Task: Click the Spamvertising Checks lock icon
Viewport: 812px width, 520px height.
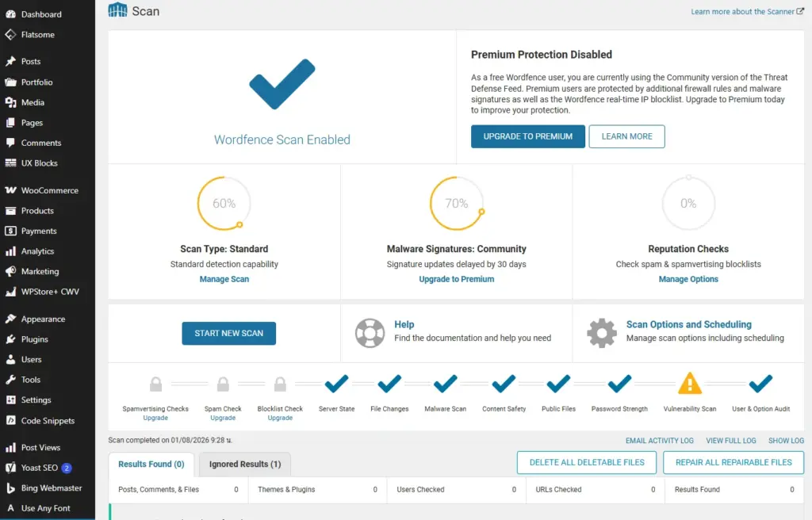Action: point(155,384)
